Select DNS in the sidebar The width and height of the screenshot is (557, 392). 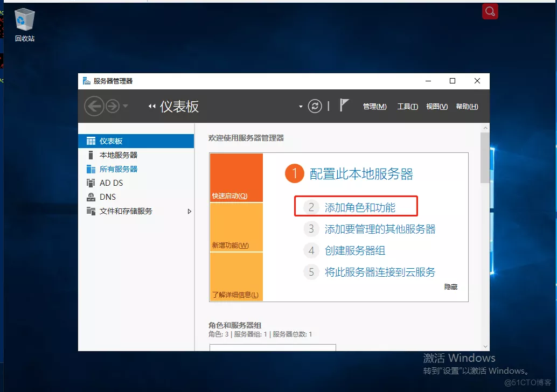(x=136, y=197)
